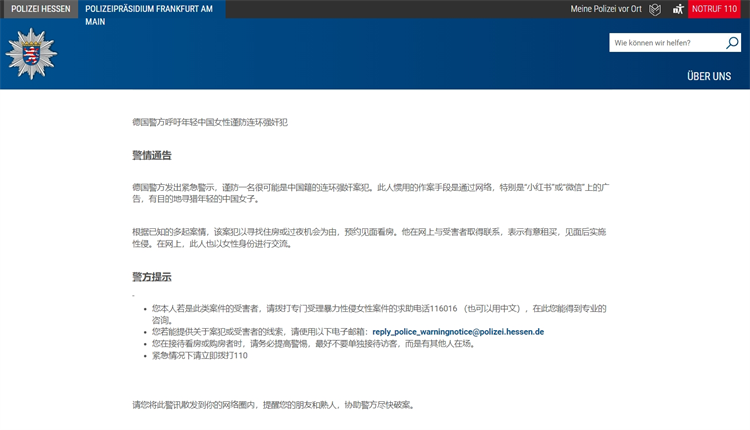The image size is (750, 430).
Task: Switch to the Polizei Hessen tab
Action: (40, 9)
